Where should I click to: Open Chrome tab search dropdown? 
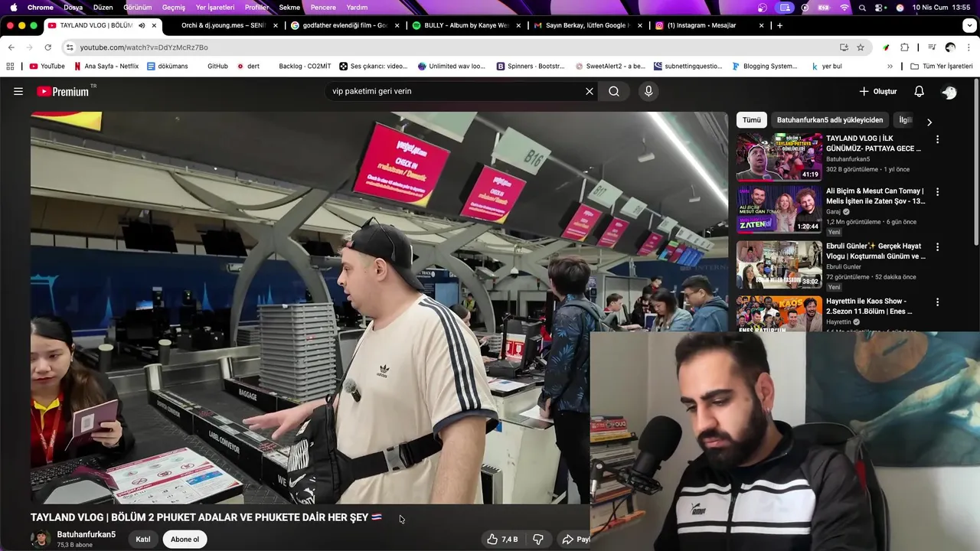coord(969,25)
